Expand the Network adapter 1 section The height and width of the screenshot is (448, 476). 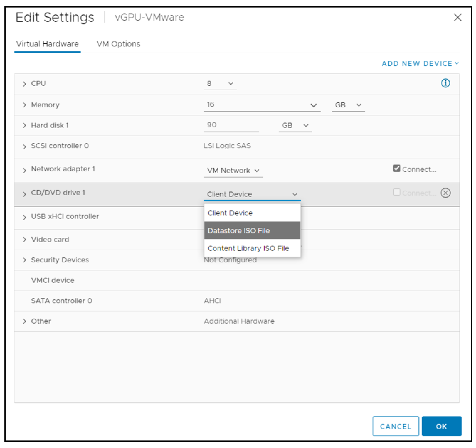coord(25,170)
